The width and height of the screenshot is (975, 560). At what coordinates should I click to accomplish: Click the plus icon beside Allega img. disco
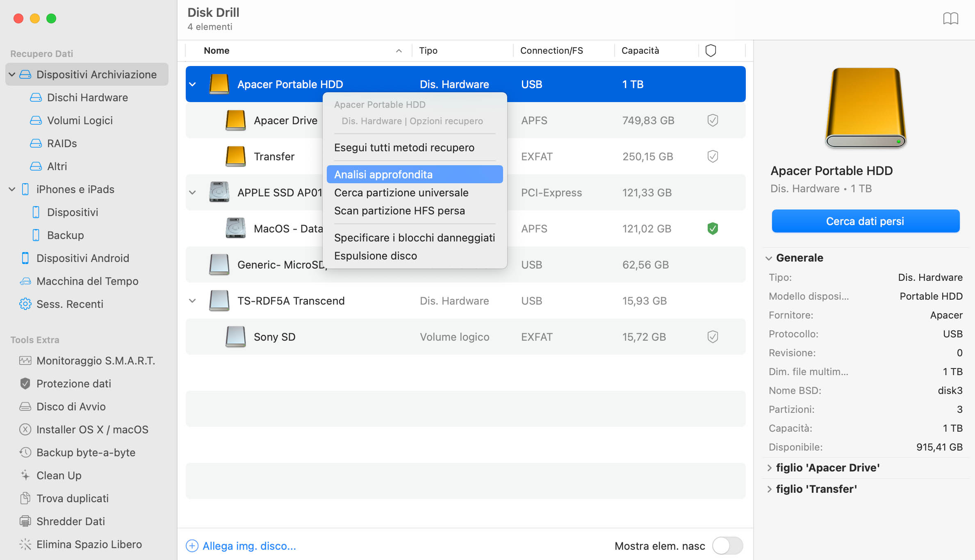[x=192, y=546]
